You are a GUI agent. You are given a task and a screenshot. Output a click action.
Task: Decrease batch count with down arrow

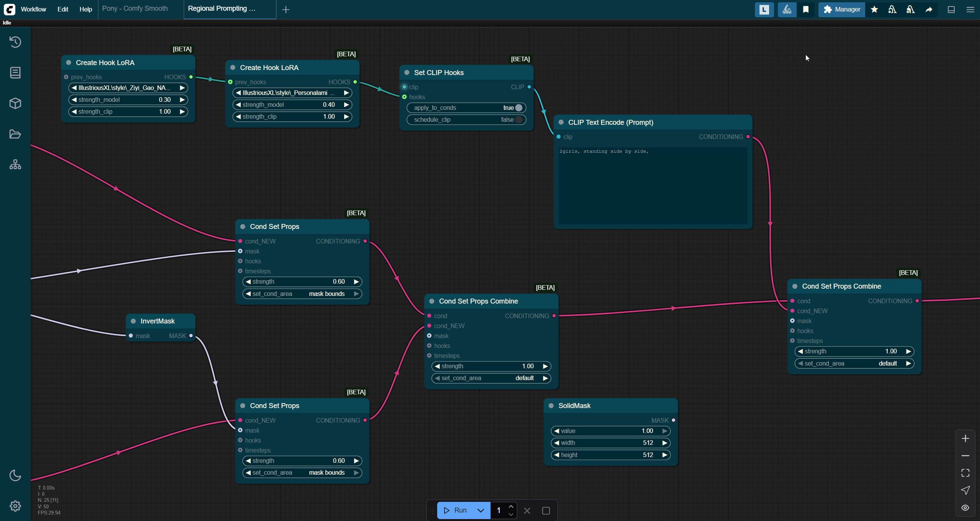(x=511, y=514)
